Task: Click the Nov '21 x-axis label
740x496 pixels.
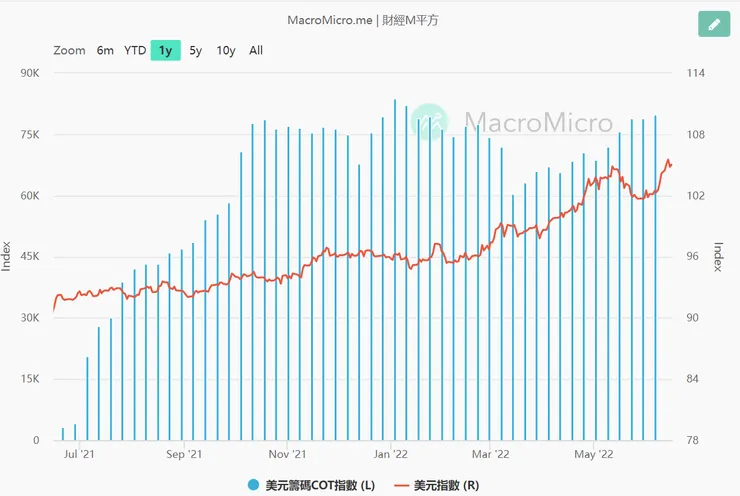Action: point(287,454)
